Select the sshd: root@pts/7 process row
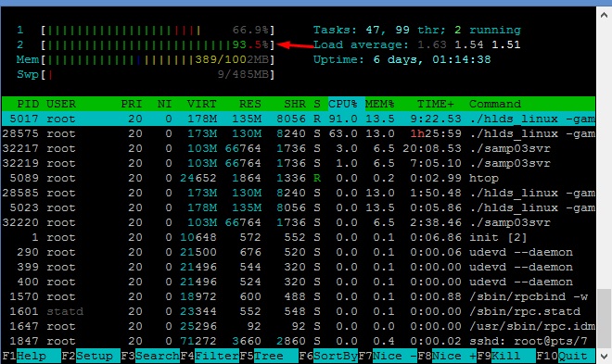This screenshot has width=612, height=364. click(299, 341)
